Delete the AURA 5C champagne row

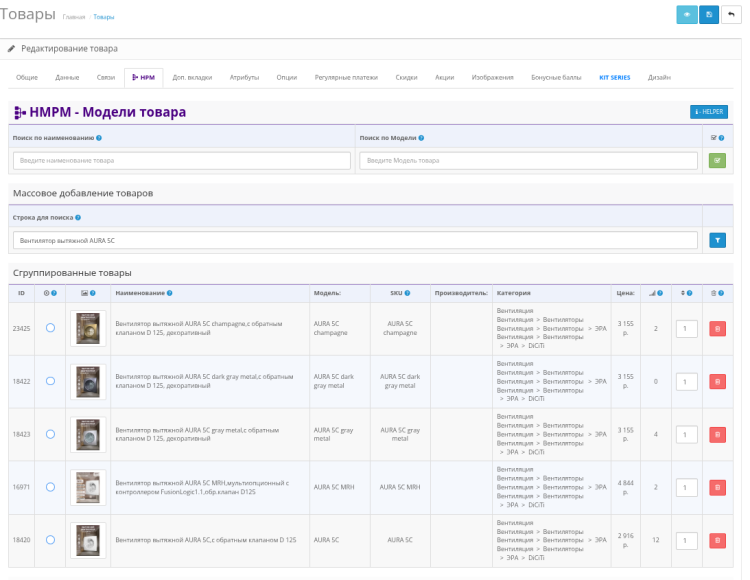pyautogui.click(x=717, y=328)
